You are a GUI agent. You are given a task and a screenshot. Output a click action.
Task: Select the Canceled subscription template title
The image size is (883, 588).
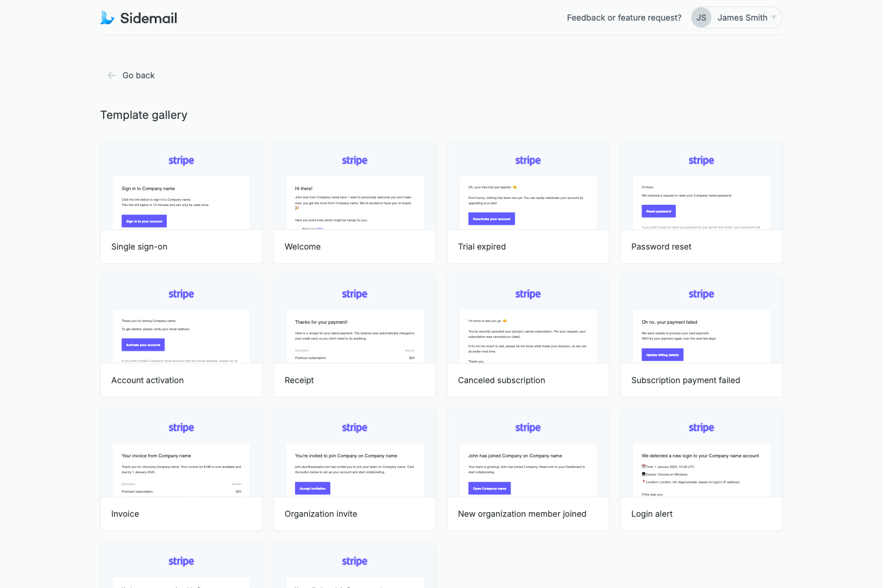click(x=502, y=380)
